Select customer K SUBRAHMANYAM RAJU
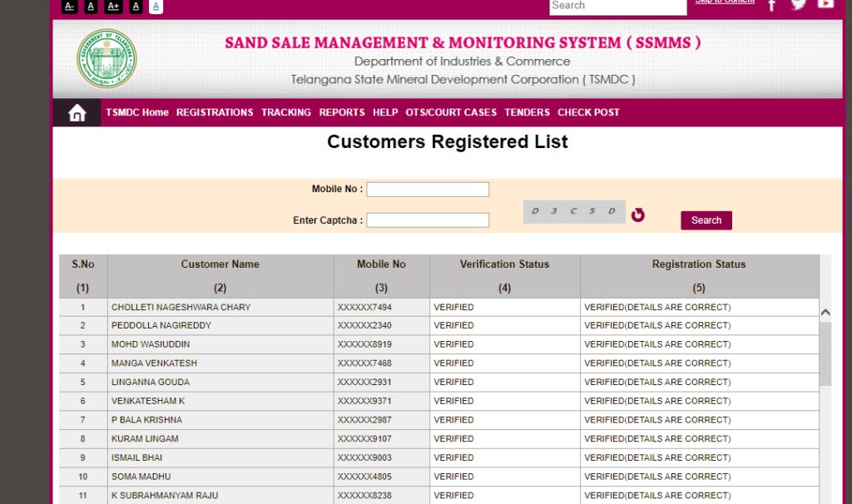 (x=165, y=496)
